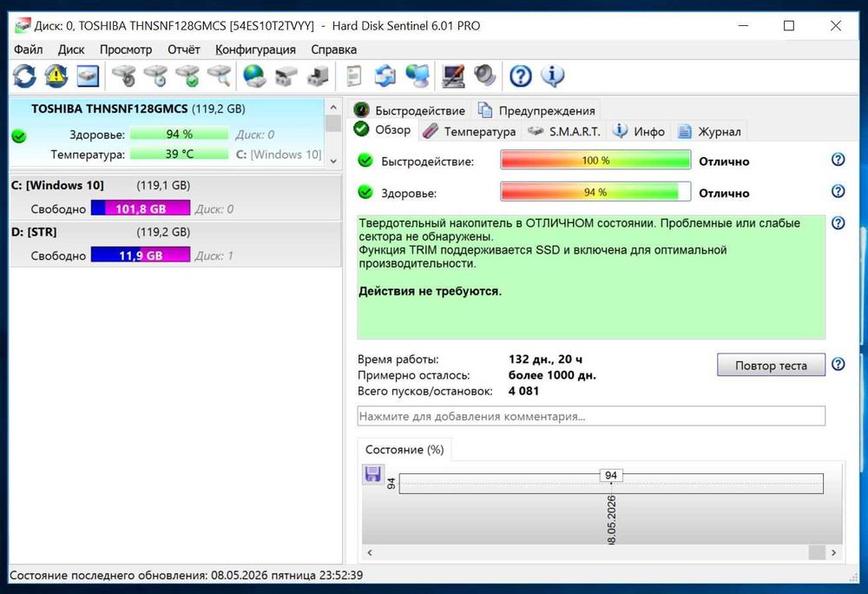Click the computer with drive toolbar icon
868x594 pixels.
click(319, 76)
